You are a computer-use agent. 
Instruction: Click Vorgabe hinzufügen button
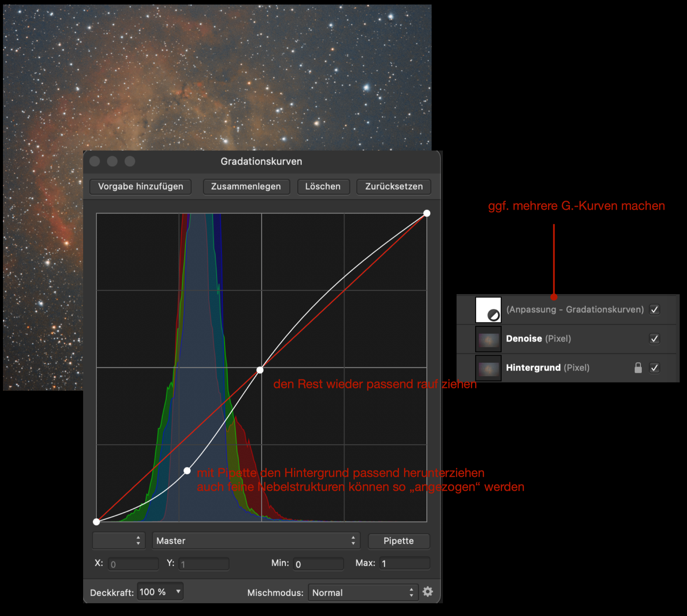coord(140,187)
